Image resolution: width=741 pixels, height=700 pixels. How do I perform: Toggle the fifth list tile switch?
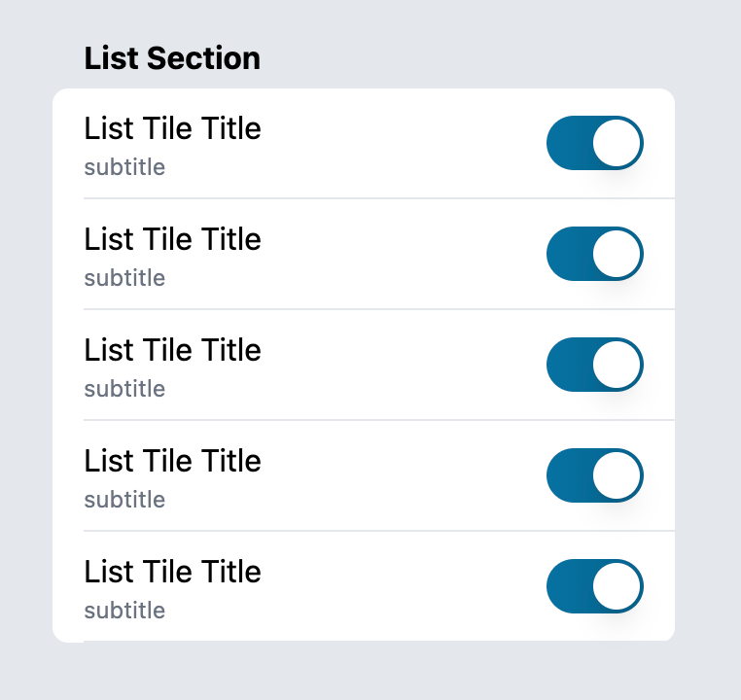[x=595, y=586]
